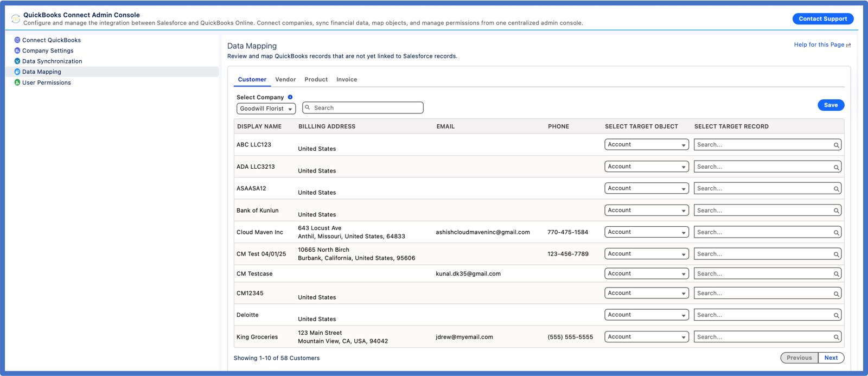Open the Goodwill Florist company dropdown

pyautogui.click(x=266, y=109)
